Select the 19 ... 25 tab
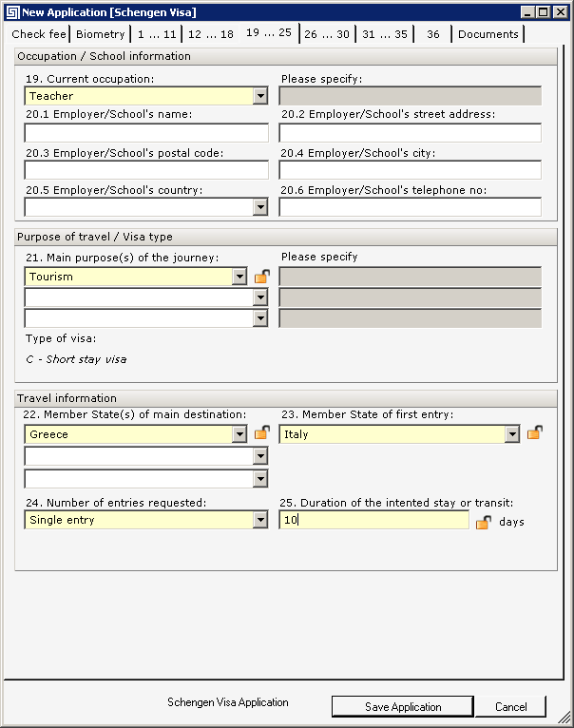 (x=269, y=32)
